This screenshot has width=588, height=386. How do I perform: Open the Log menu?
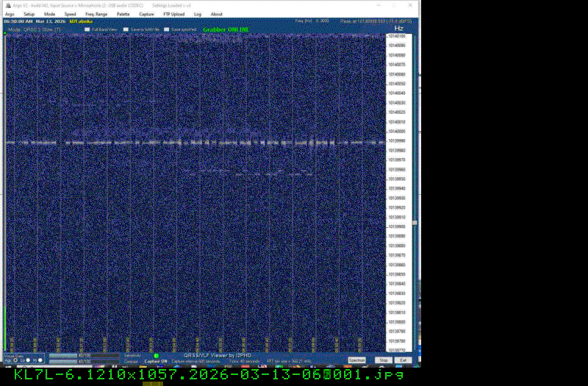tap(198, 14)
